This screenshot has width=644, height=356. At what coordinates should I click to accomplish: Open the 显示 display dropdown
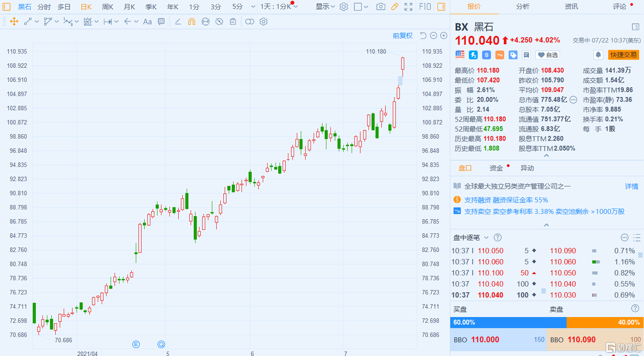tap(325, 7)
